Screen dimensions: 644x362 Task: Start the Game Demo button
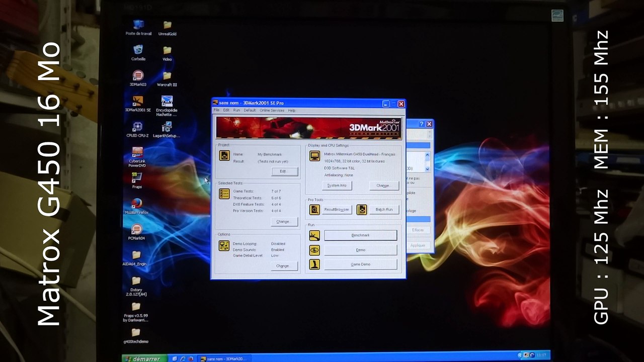pos(361,264)
